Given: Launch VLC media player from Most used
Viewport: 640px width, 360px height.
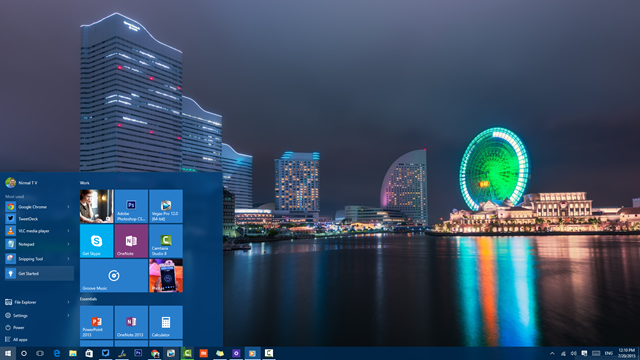Looking at the screenshot, I should click(39, 231).
